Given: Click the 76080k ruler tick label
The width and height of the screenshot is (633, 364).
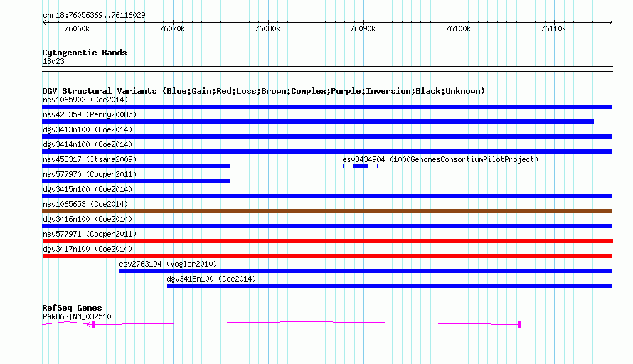Looking at the screenshot, I should (x=267, y=28).
